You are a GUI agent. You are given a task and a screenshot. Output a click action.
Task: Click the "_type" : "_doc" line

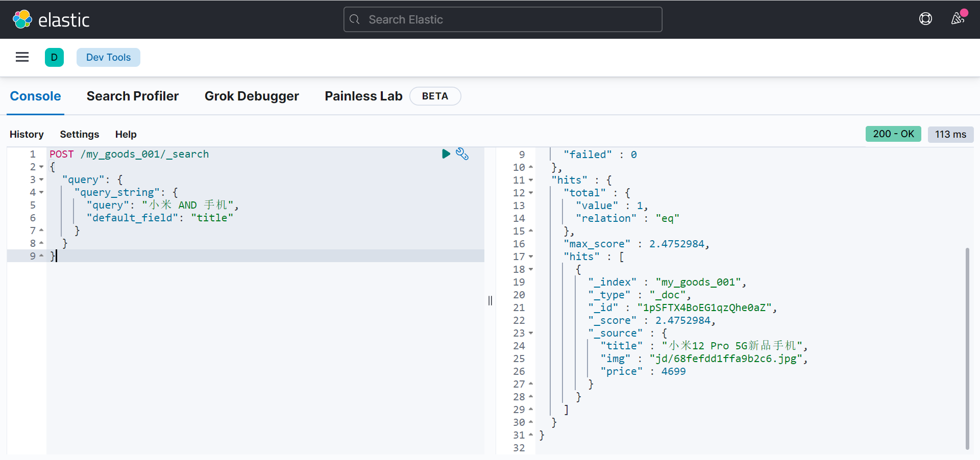[x=640, y=295]
